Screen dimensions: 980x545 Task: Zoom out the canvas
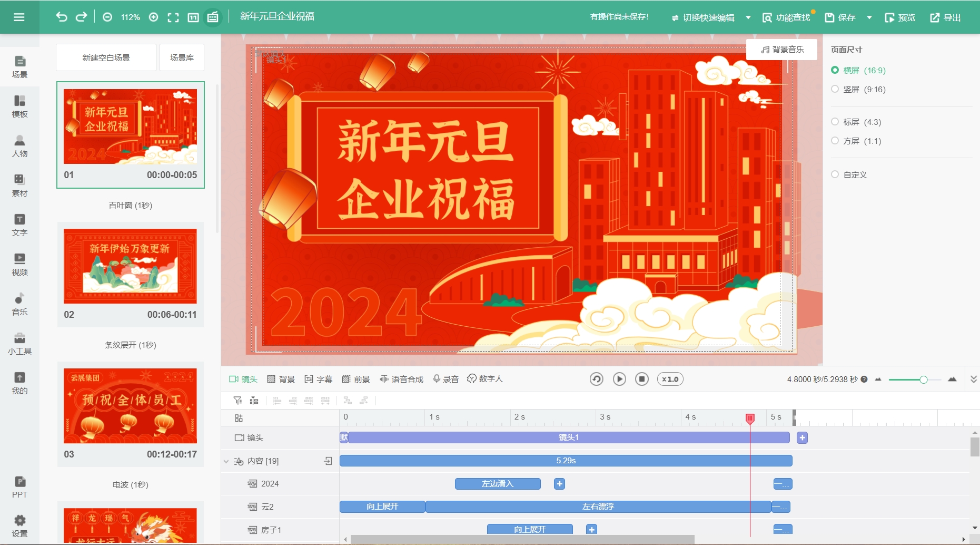pyautogui.click(x=107, y=17)
